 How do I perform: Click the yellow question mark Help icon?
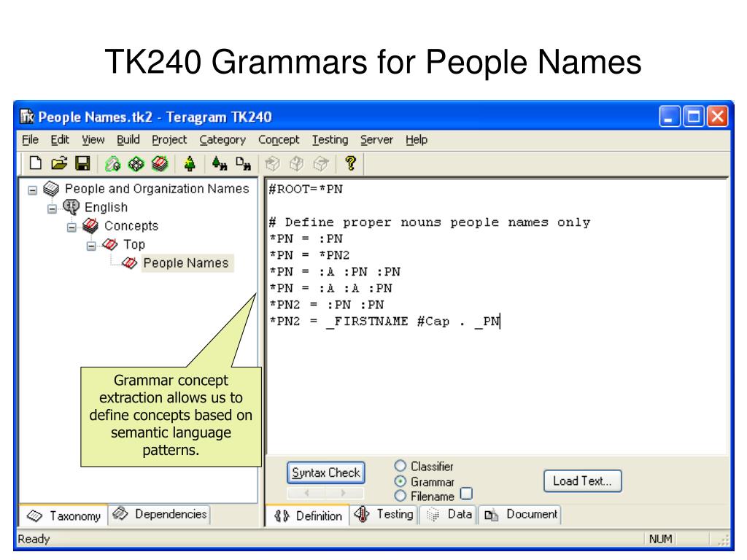point(351,164)
